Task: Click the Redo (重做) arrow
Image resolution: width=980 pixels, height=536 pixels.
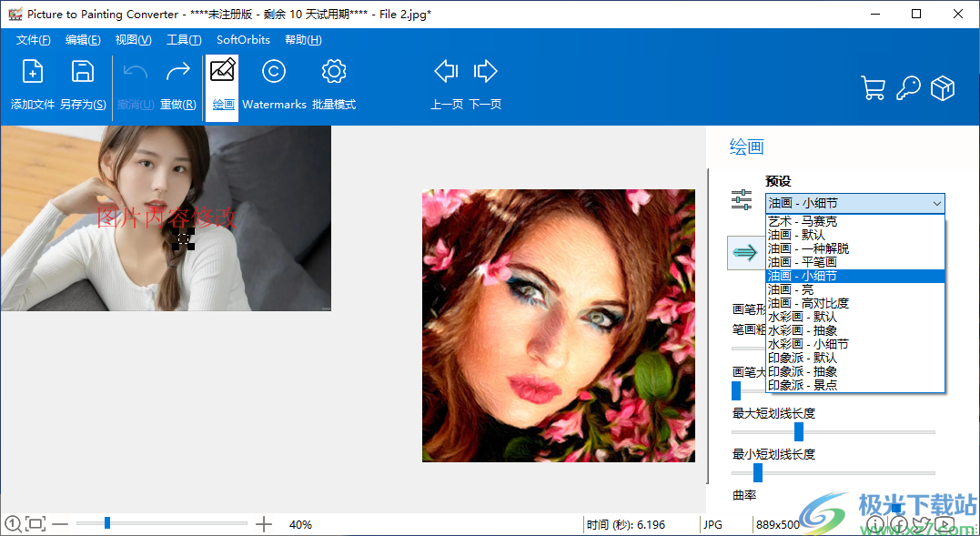Action: 178,71
